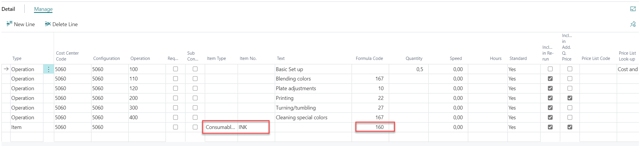The width and height of the screenshot is (644, 146).
Task: Open Formula Code column header menu
Action: (369, 58)
